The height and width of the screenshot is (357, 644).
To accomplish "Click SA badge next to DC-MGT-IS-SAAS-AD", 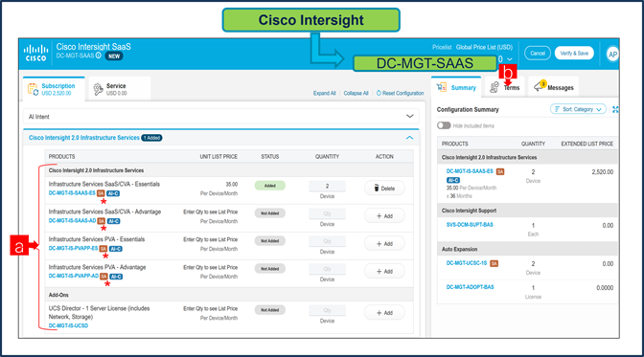I will [x=101, y=221].
